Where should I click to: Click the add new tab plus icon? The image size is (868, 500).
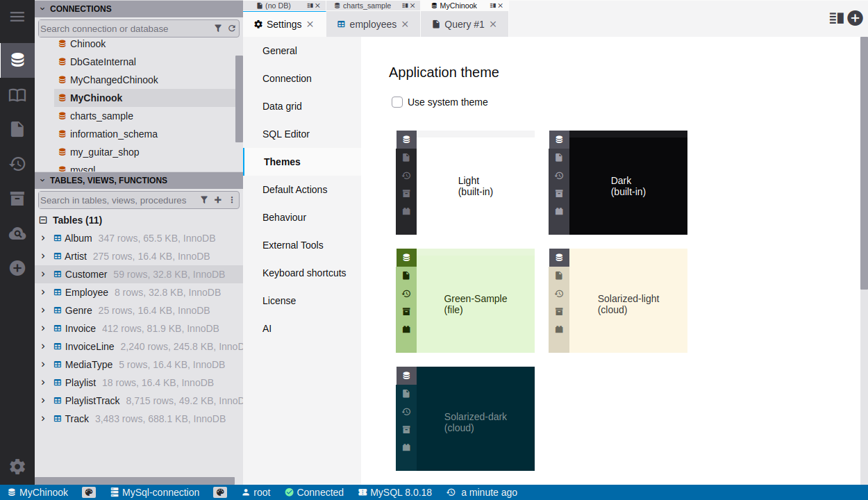[855, 18]
